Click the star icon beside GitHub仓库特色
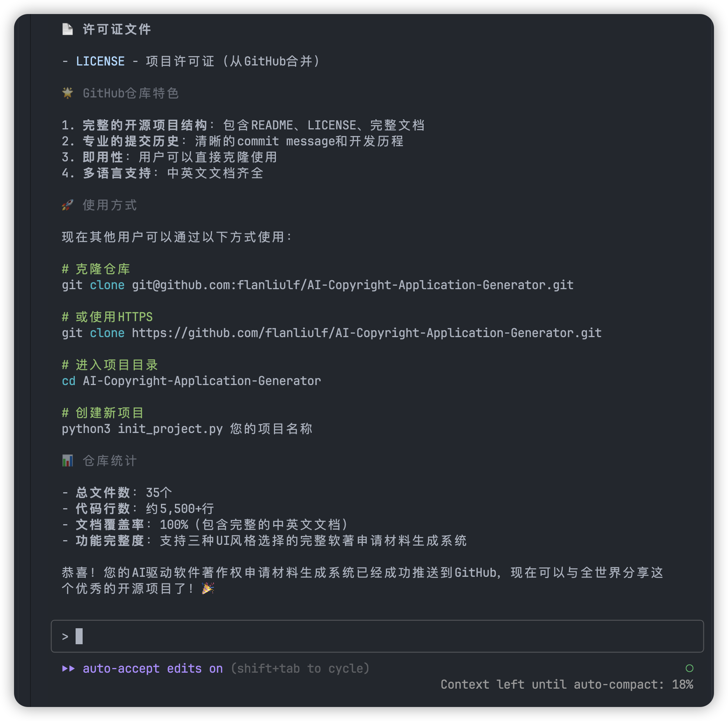Screen dimensions: 728x721 pyautogui.click(x=67, y=93)
